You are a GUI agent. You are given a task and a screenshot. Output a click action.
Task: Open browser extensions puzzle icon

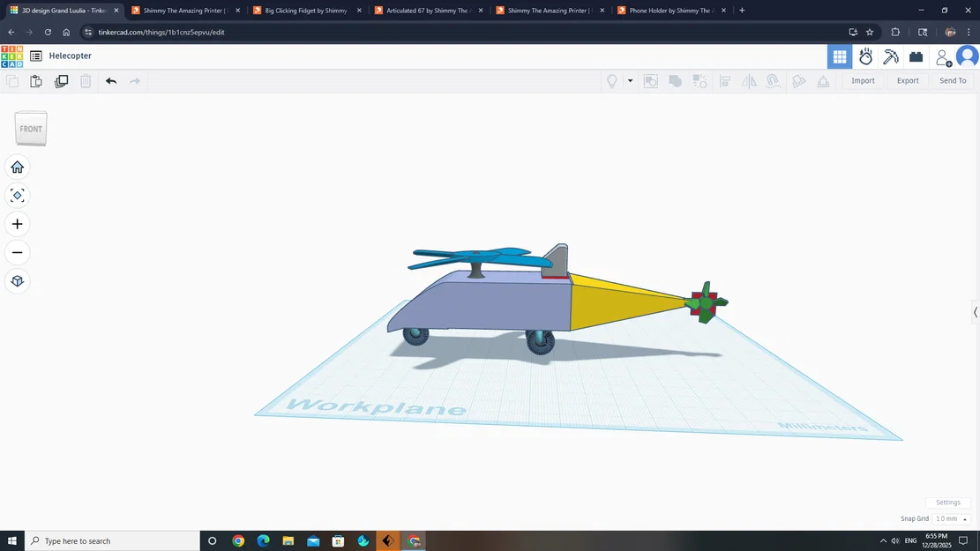point(895,32)
